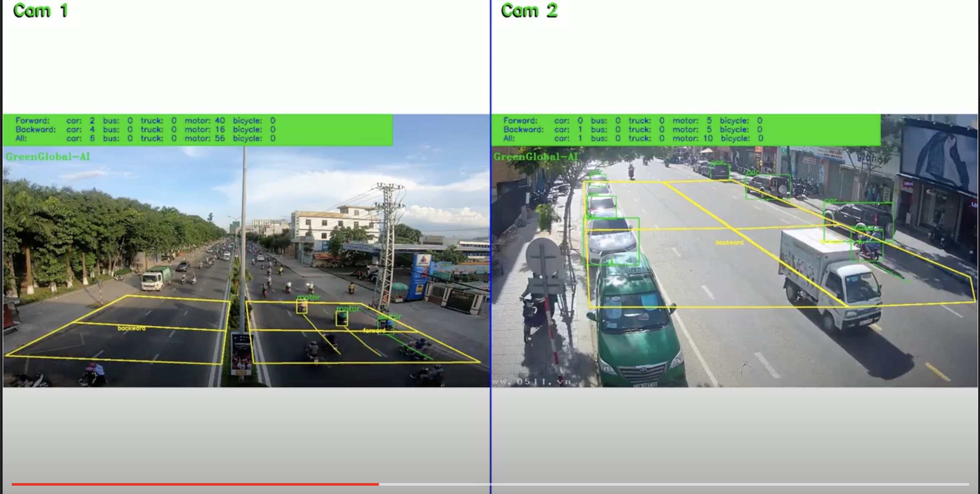Click the Cam 2 street video feed

pyautogui.click(x=735, y=250)
